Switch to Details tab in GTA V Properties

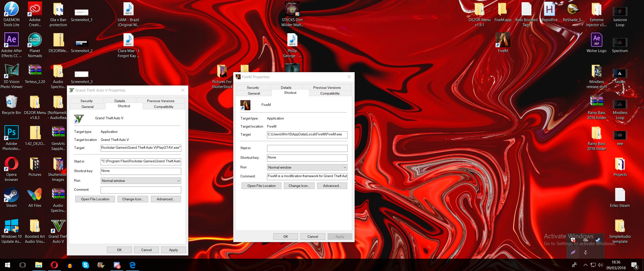(x=120, y=101)
